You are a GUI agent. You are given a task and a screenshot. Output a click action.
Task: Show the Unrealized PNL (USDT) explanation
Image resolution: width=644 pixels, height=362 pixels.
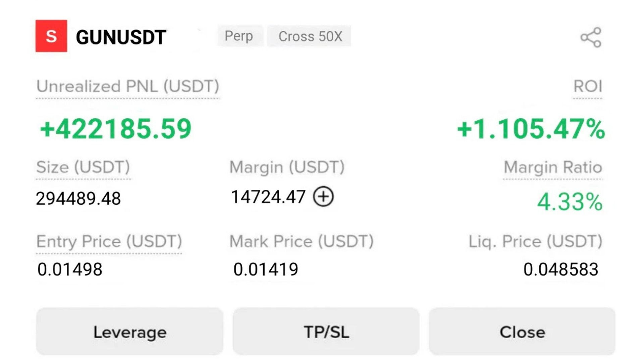(128, 86)
